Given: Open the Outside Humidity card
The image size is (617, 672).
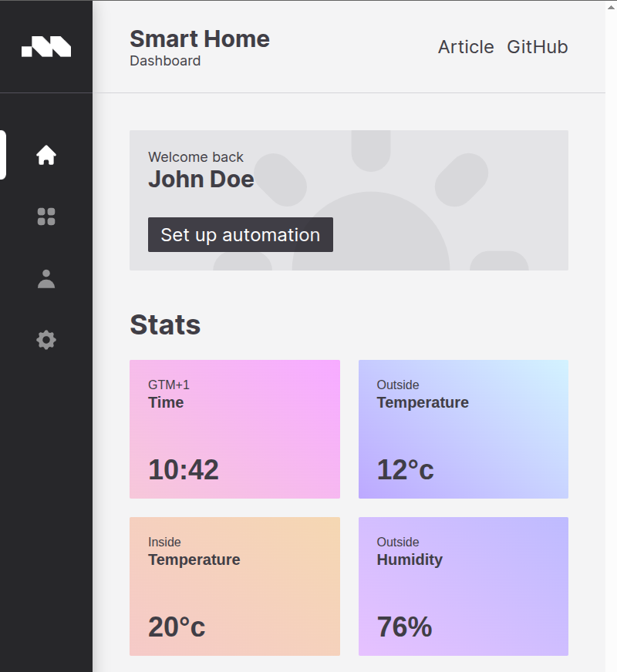Looking at the screenshot, I should tap(463, 586).
